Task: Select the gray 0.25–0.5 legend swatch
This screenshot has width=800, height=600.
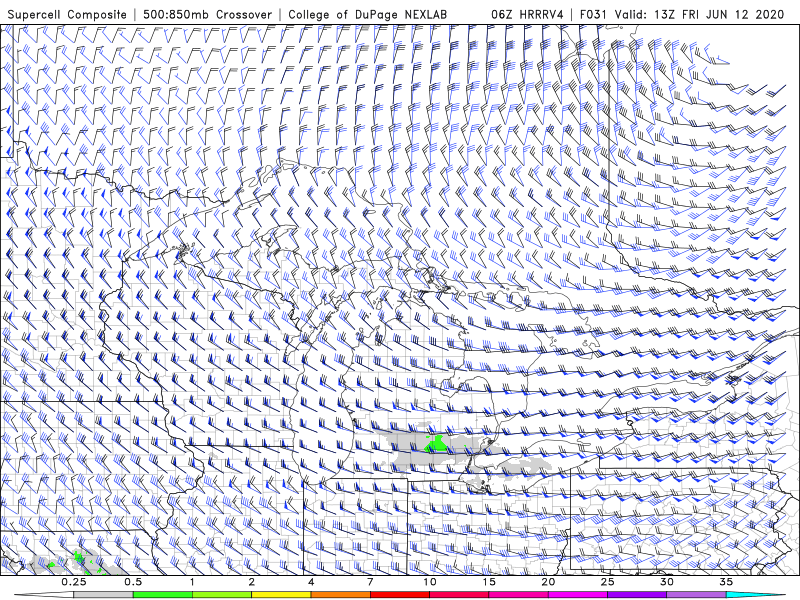Action: [104, 595]
